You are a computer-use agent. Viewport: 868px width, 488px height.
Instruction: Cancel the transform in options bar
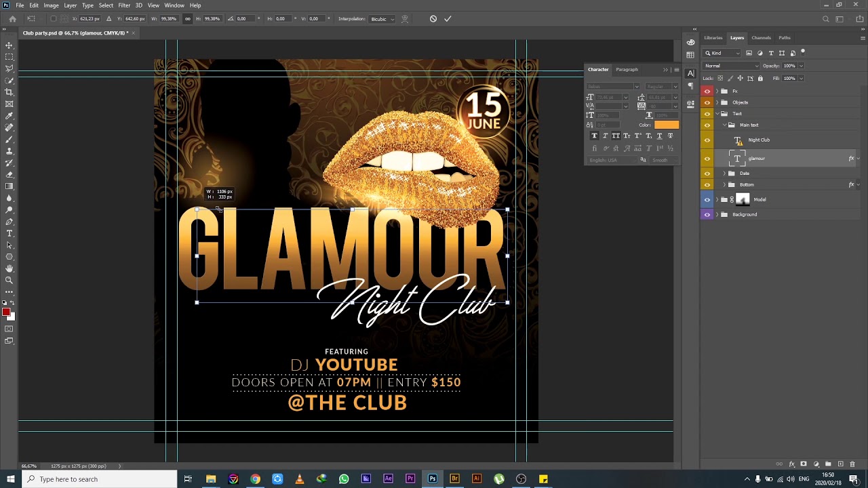(x=433, y=19)
